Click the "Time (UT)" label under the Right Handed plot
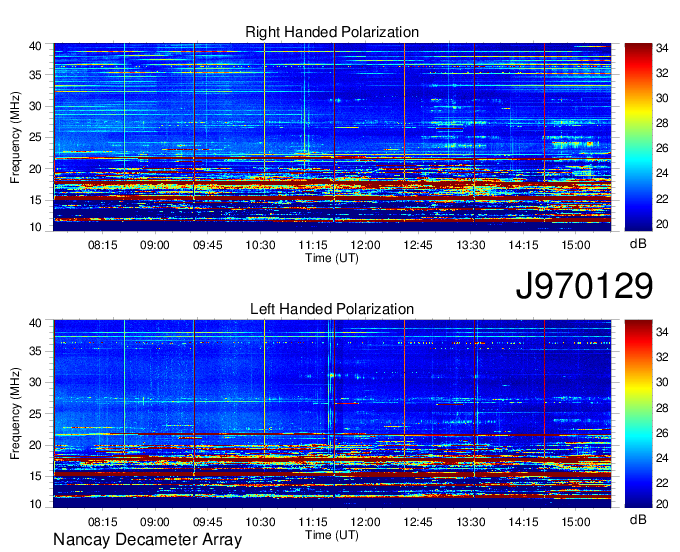Screen dimensions: 680x552 pyautogui.click(x=332, y=258)
